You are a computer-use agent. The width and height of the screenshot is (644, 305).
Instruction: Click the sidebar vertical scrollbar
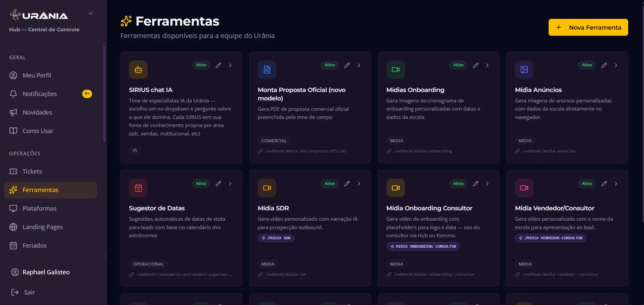pyautogui.click(x=104, y=93)
